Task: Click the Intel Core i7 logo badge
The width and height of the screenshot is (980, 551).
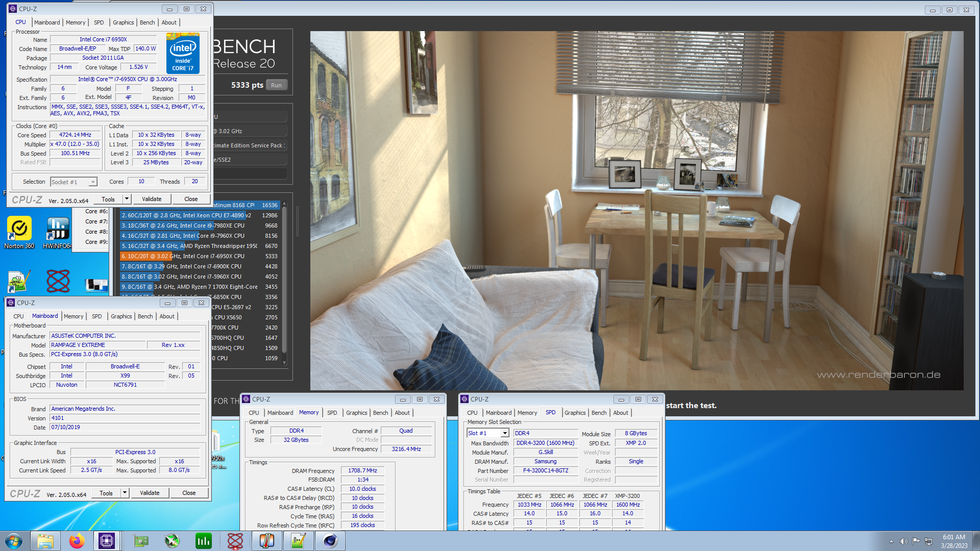Action: [x=183, y=53]
